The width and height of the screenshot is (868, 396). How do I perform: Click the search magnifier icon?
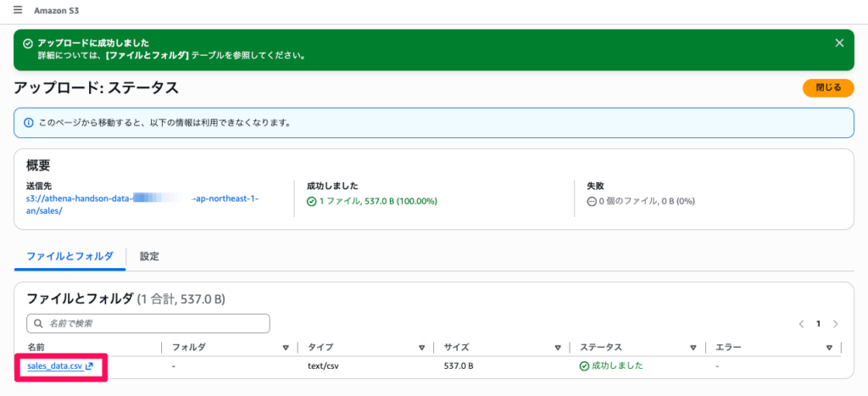[38, 323]
